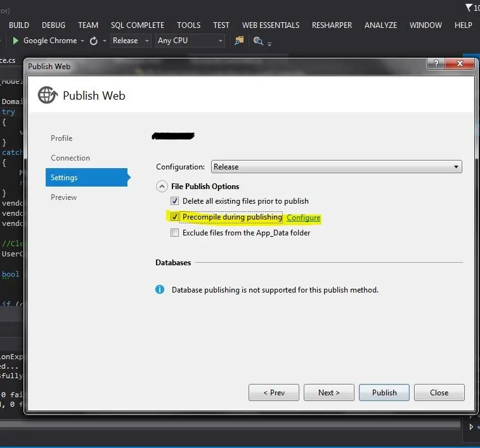480x448 pixels.
Task: Open the WINDOW menu
Action: (x=426, y=25)
